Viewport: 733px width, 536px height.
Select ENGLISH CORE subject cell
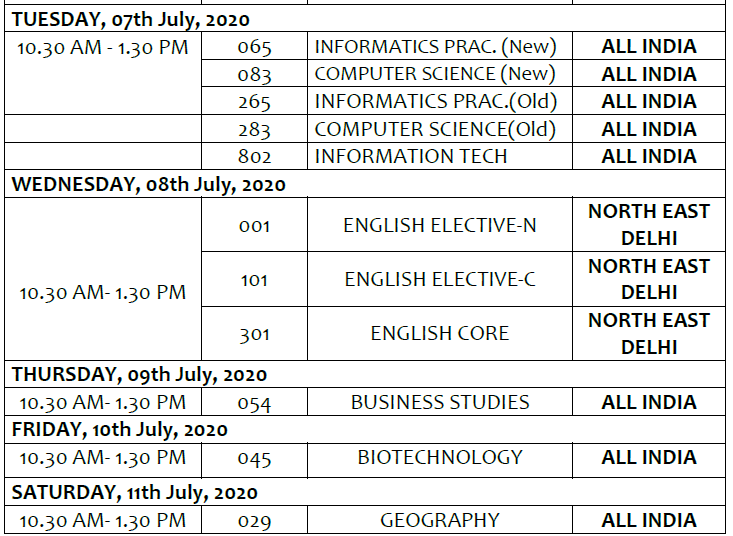(439, 334)
